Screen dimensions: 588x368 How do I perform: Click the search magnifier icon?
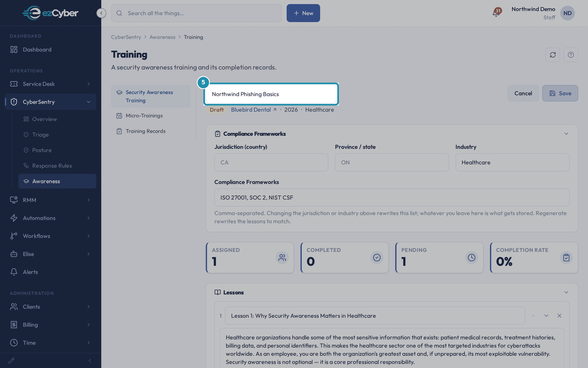119,13
